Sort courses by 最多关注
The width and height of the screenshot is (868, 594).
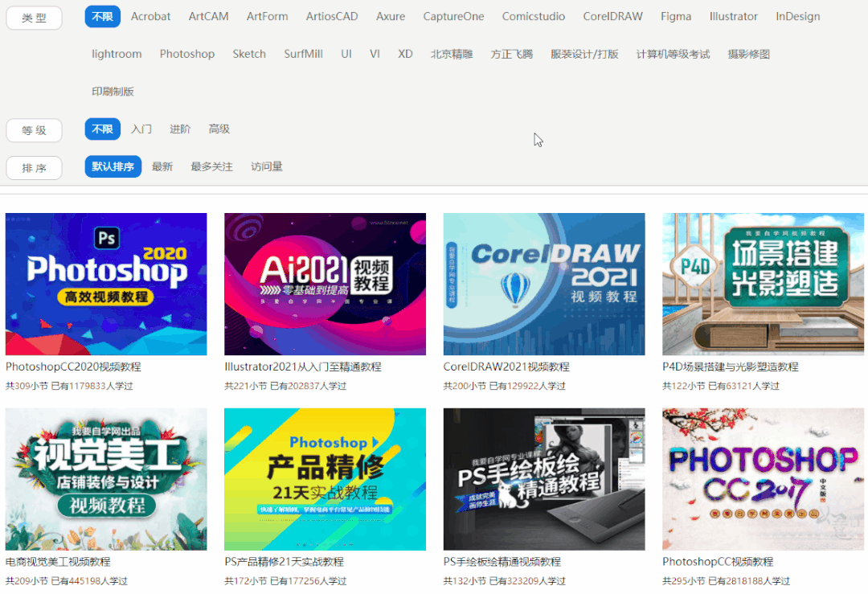211,166
